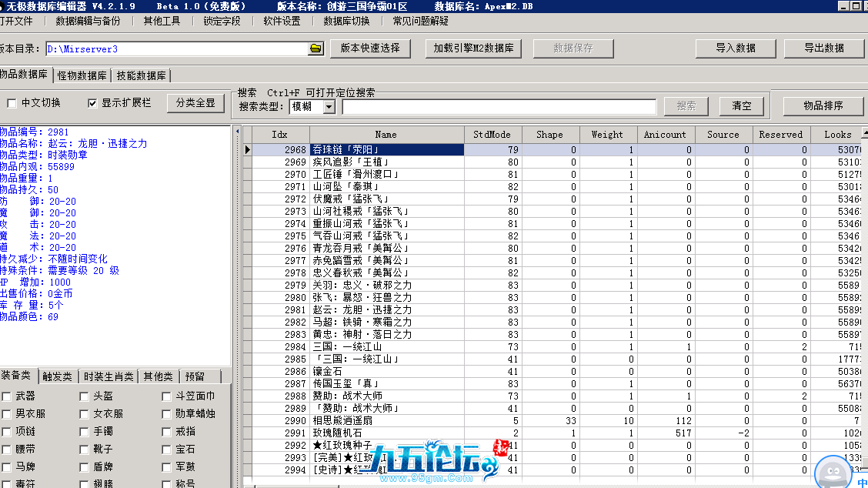The image size is (868, 488).
Task: Click the search text input field
Action: tap(499, 107)
